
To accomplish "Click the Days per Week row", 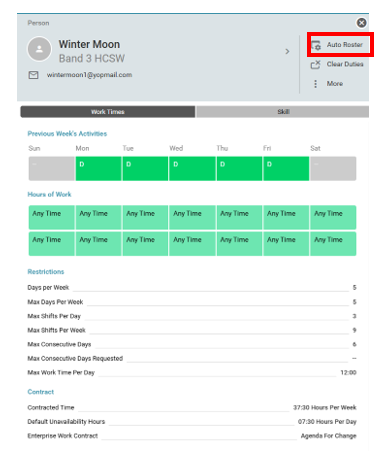I will [192, 287].
